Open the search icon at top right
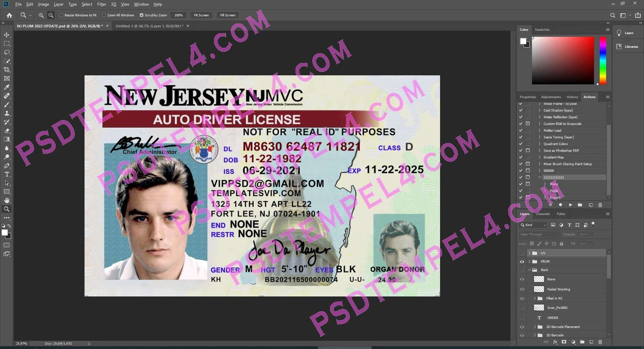644x349 pixels. tap(613, 15)
